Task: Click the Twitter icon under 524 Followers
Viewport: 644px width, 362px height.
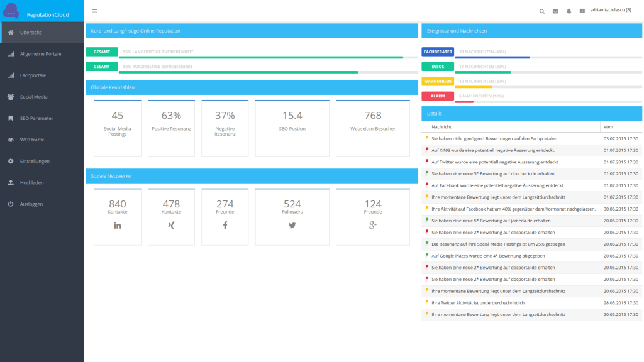Action: coord(292,225)
